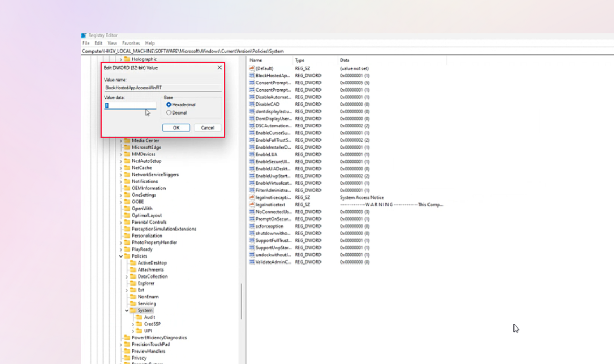Collapse the System key
Viewport: 614px width, 364px height.
pyautogui.click(x=127, y=310)
